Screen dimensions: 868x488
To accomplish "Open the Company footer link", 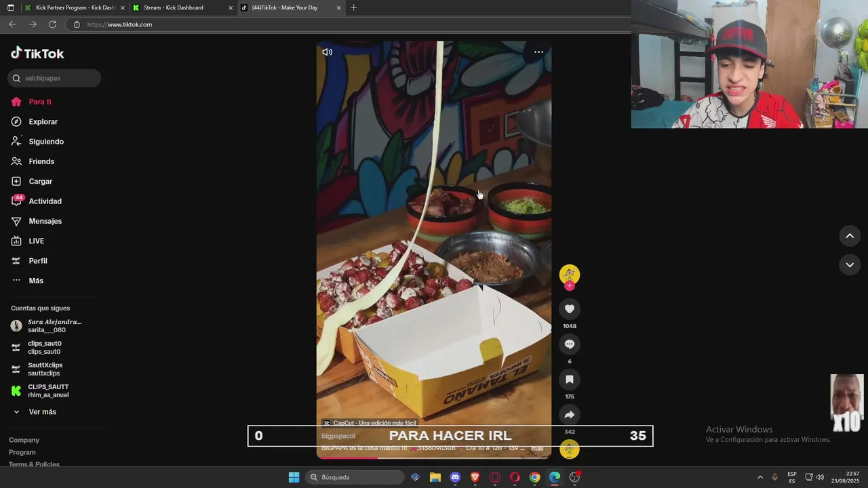I will point(24,440).
